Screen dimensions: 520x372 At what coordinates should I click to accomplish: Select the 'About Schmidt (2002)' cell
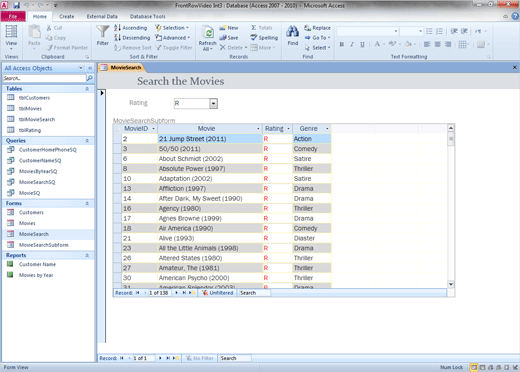(x=210, y=159)
